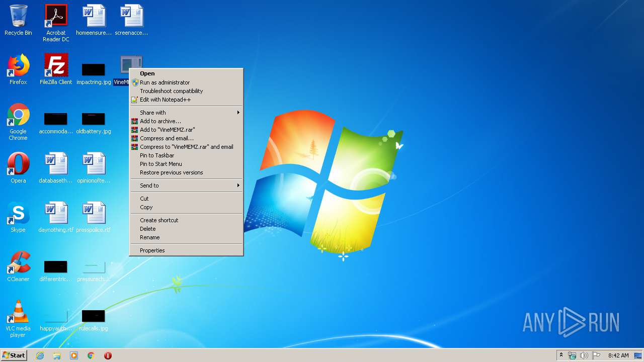
Task: Open the Recycle Bin icon
Action: [x=18, y=20]
